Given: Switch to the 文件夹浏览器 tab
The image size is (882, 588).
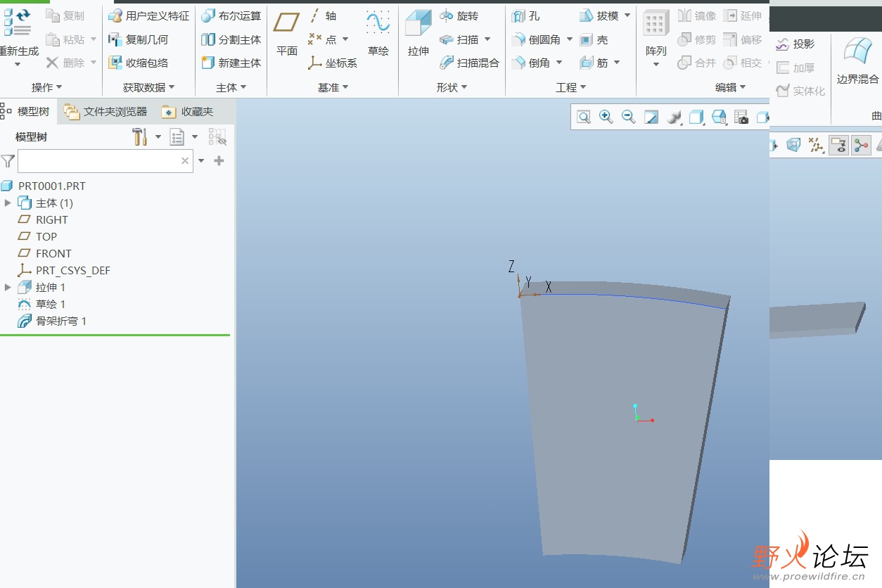Looking at the screenshot, I should pos(106,111).
